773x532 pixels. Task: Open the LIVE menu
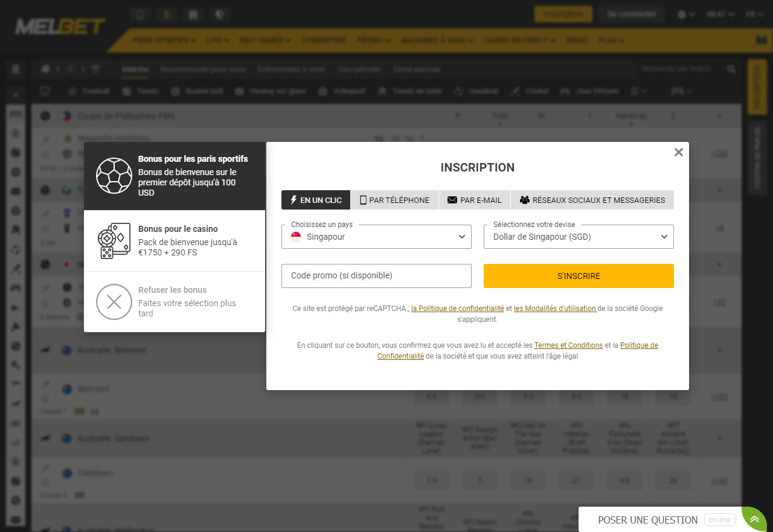(x=217, y=40)
